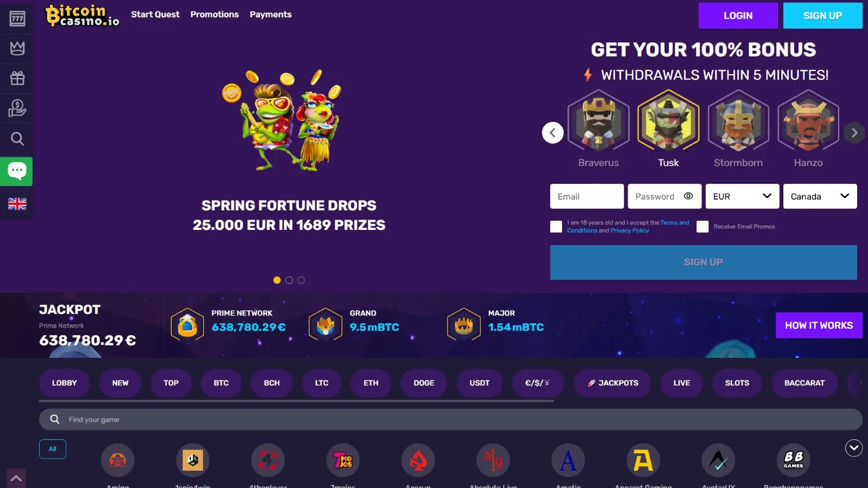Tick the Receive Email Promos checkbox

[703, 227]
